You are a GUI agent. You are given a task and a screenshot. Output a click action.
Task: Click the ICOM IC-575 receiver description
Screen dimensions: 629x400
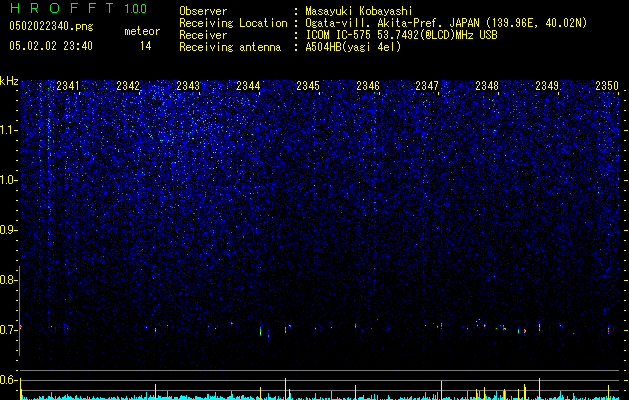[401, 35]
